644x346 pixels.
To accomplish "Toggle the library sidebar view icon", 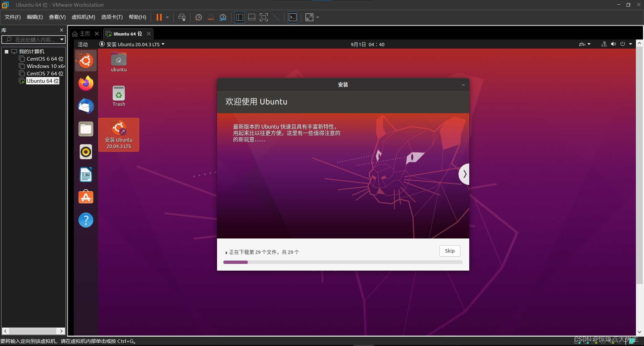I will tap(239, 17).
